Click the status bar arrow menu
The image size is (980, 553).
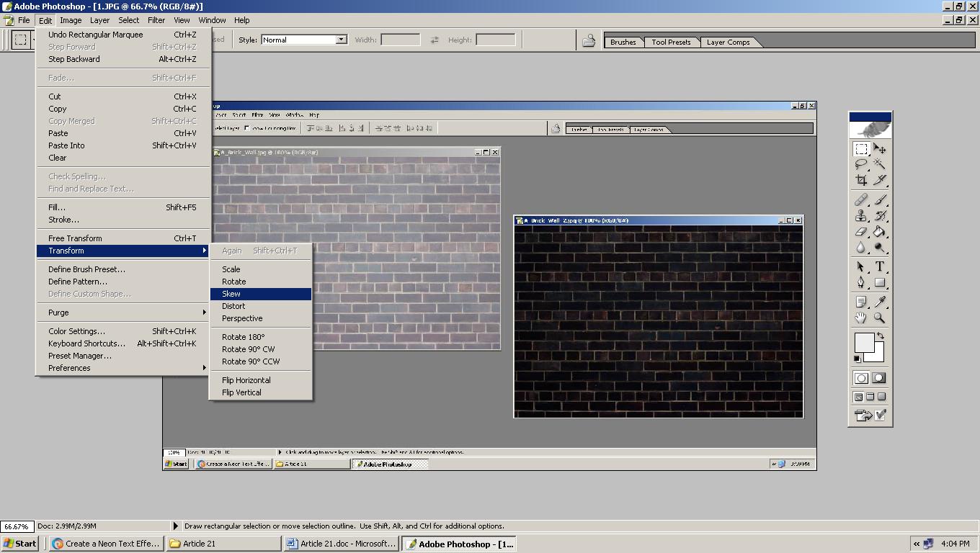175,526
